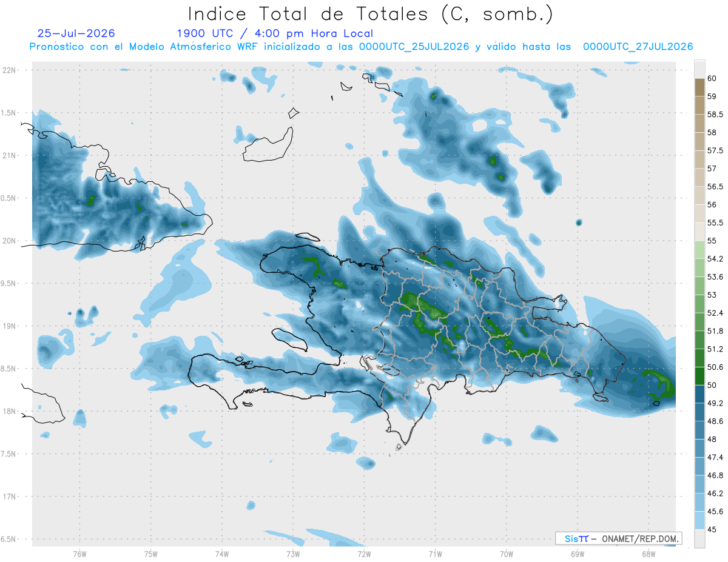Click the dark brown legend swatch between 59 and 60
Screen dimensions: 728x562
(x=699, y=87)
